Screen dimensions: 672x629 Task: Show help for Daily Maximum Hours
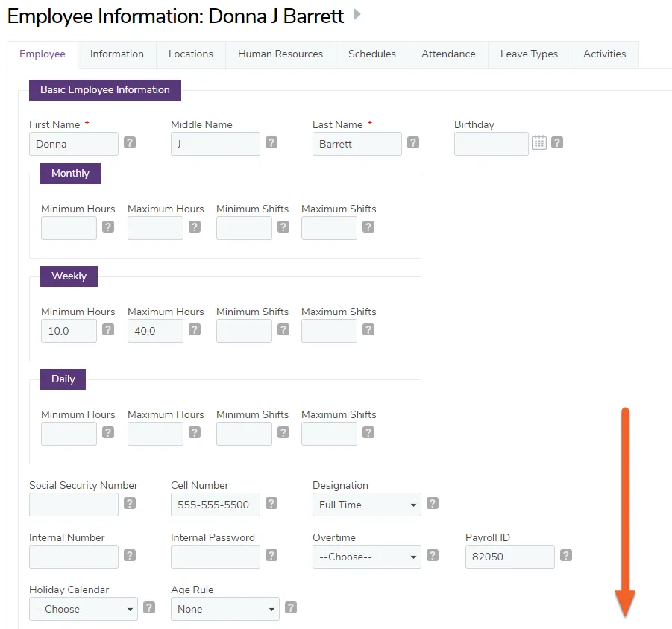pyautogui.click(x=195, y=432)
